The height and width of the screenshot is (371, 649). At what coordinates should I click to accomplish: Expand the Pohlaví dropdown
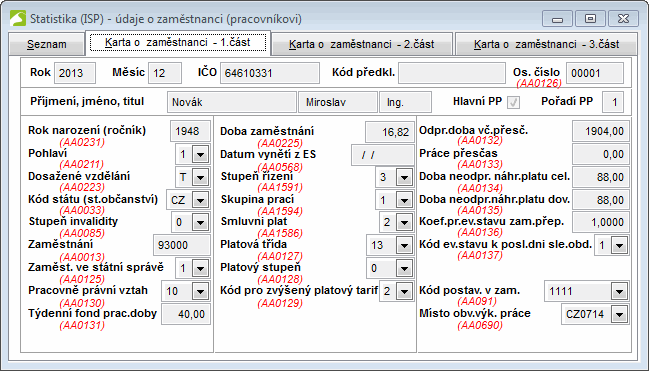(200, 155)
